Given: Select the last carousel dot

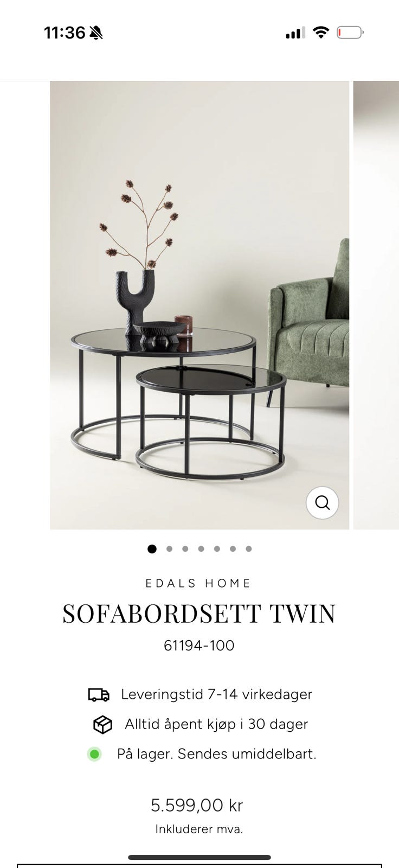Looking at the screenshot, I should point(249,549).
